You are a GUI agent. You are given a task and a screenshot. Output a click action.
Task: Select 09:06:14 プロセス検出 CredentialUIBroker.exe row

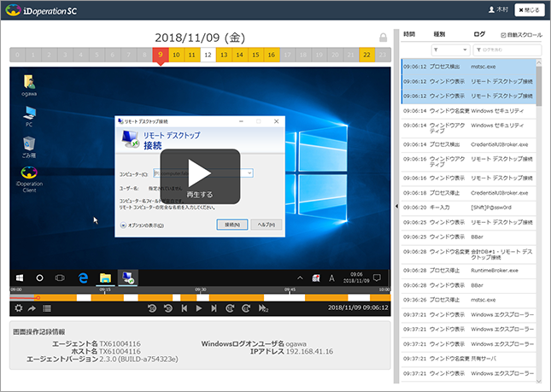[468, 144]
